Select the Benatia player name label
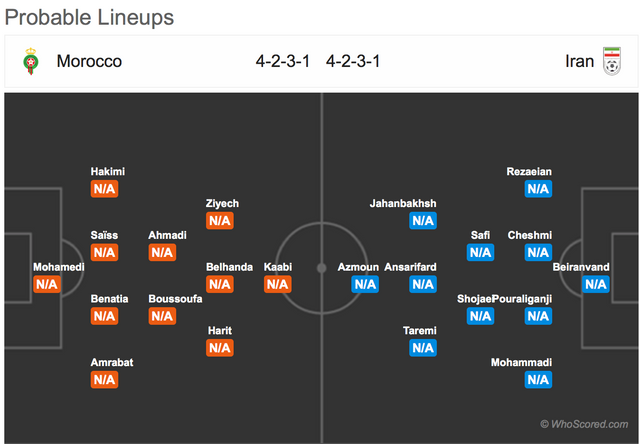Screen dimensions: 640x444 pos(109,299)
